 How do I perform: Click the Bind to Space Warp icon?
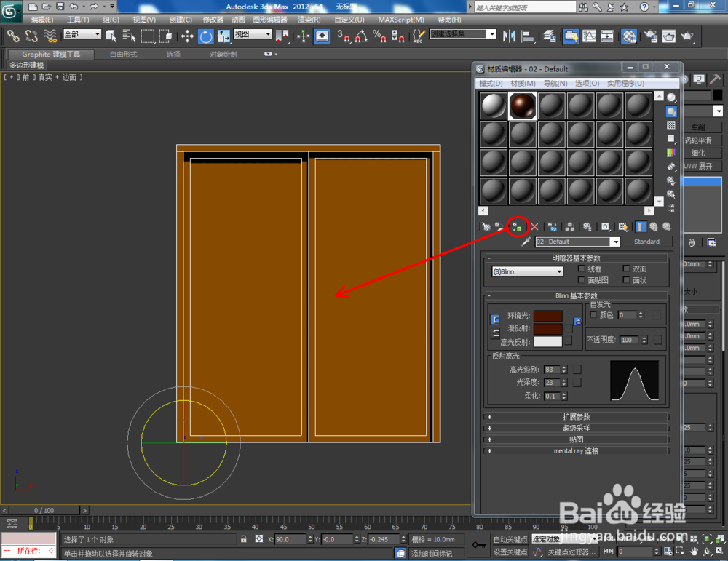pyautogui.click(x=50, y=36)
